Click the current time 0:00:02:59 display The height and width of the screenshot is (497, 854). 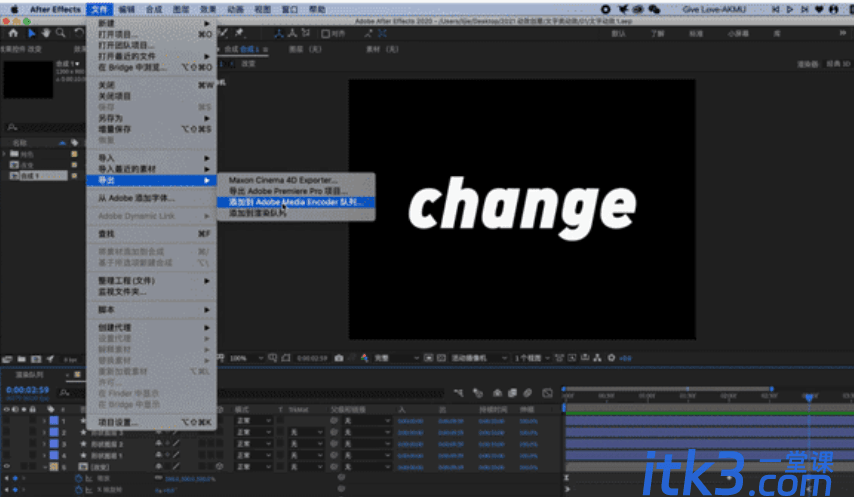(x=27, y=390)
